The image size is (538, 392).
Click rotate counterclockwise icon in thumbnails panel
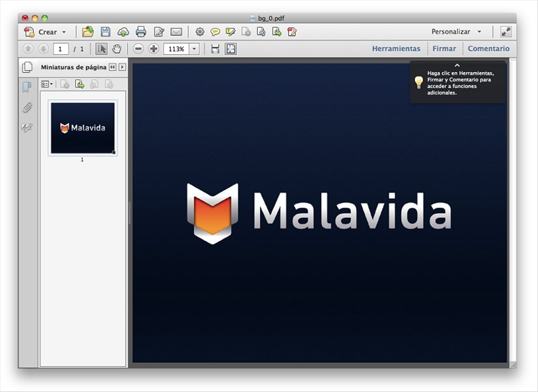[94, 84]
